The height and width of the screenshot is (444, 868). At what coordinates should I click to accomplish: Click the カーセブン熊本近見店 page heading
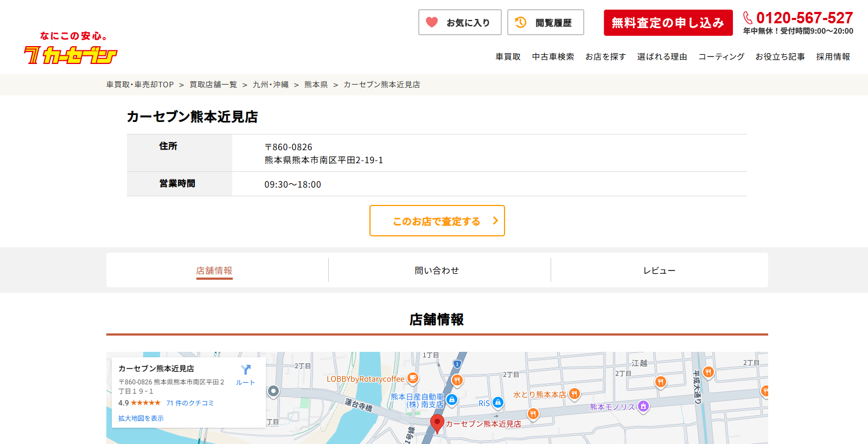click(x=193, y=117)
